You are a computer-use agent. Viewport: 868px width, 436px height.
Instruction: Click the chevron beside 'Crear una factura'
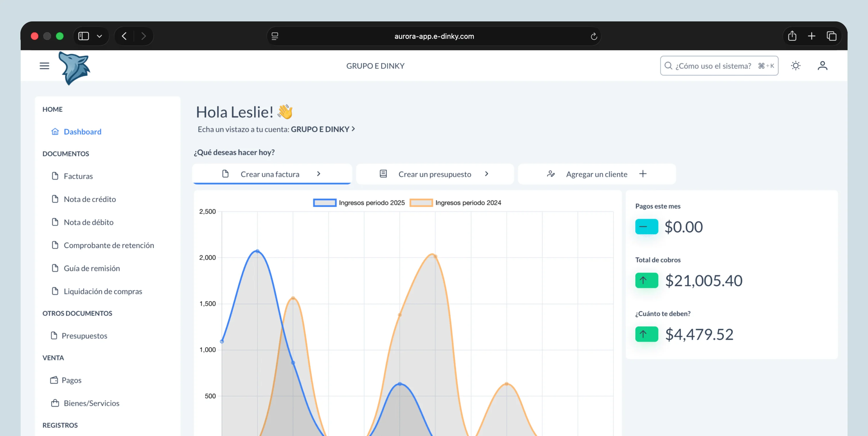(x=319, y=173)
